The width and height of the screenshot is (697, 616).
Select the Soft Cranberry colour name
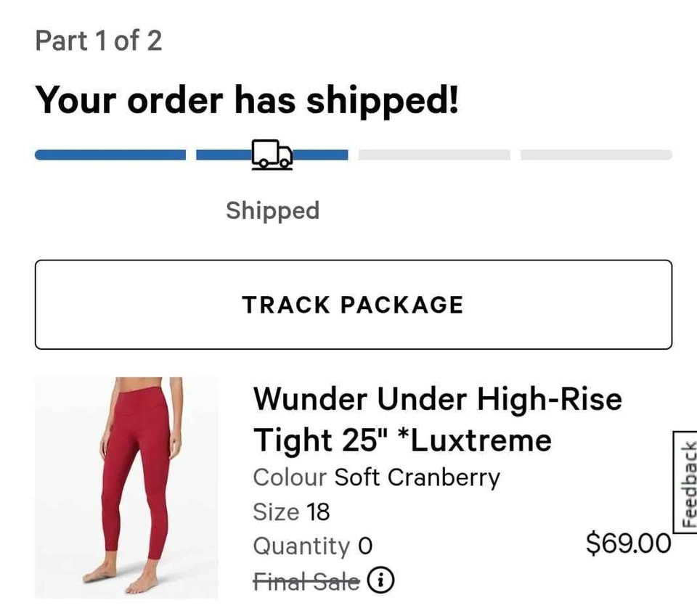(x=417, y=477)
